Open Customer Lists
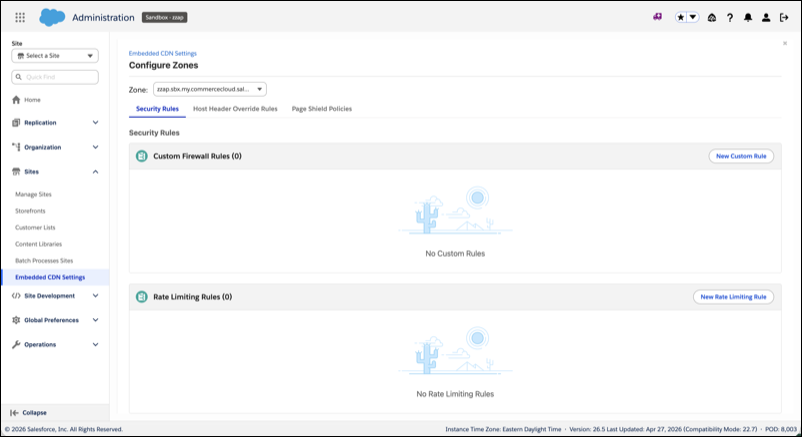The image size is (802, 437). (x=35, y=228)
